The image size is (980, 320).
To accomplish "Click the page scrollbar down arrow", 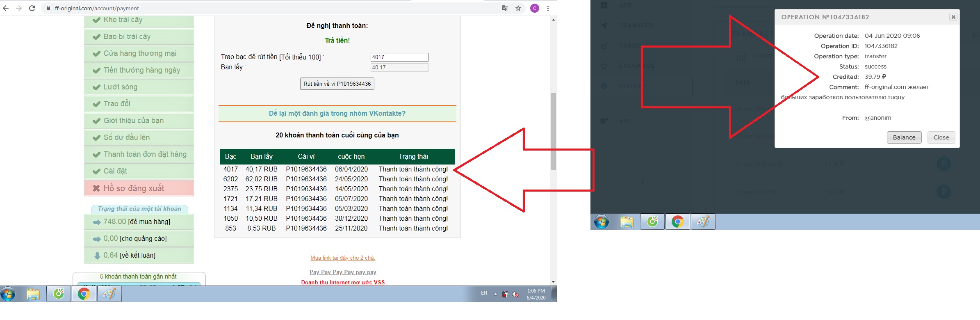I will tap(554, 282).
